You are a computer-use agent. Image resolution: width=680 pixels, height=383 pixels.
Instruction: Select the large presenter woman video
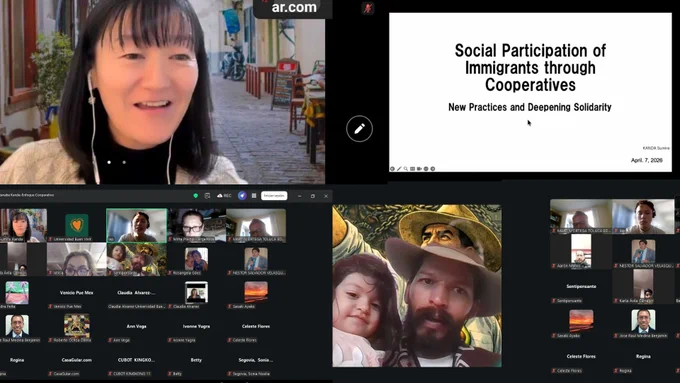point(162,92)
